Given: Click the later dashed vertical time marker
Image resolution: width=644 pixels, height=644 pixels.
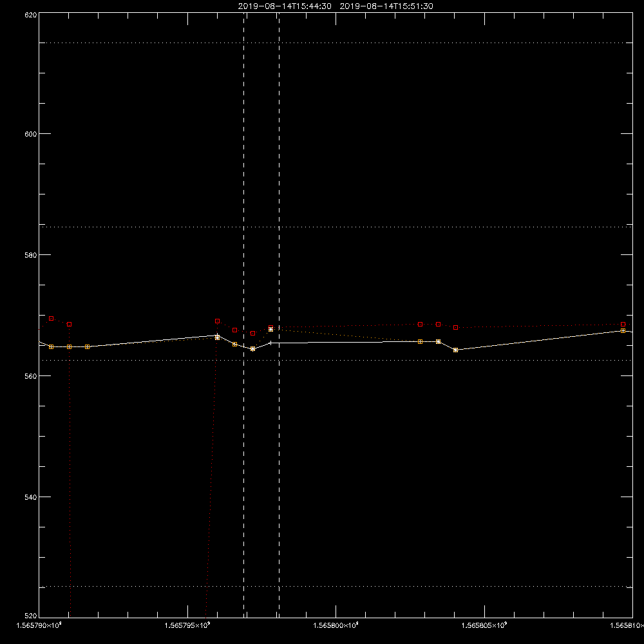Looking at the screenshot, I should point(279,315).
